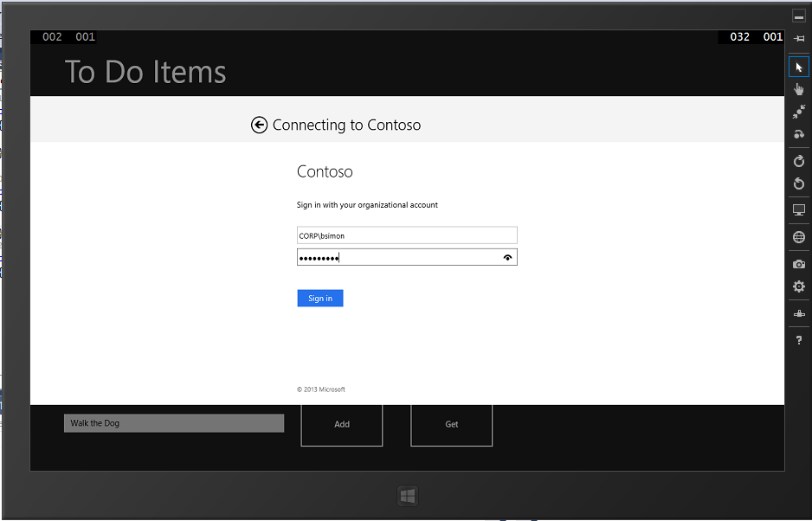
Task: Rotate simulator clockwise 90 degrees
Action: pos(798,161)
